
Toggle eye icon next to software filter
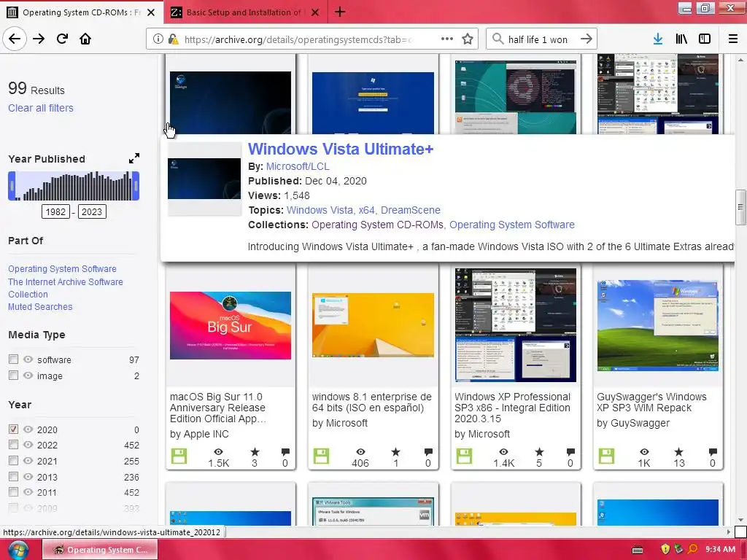pyautogui.click(x=28, y=359)
